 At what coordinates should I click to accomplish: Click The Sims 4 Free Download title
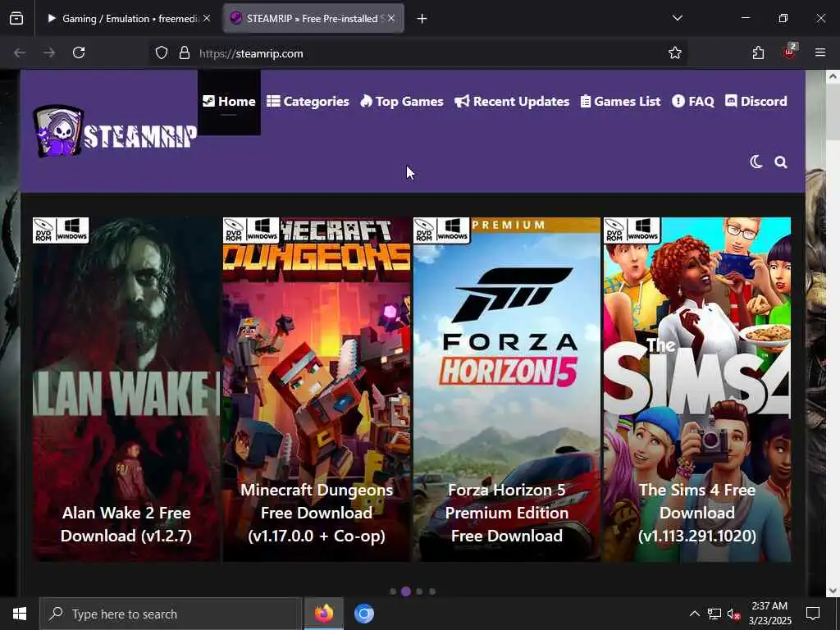tap(697, 513)
